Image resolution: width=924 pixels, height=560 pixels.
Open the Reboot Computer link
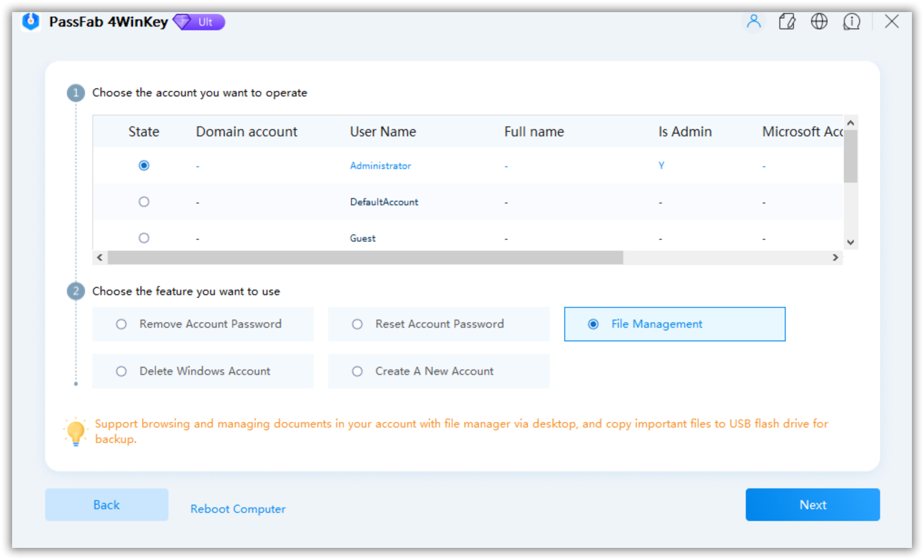[237, 509]
